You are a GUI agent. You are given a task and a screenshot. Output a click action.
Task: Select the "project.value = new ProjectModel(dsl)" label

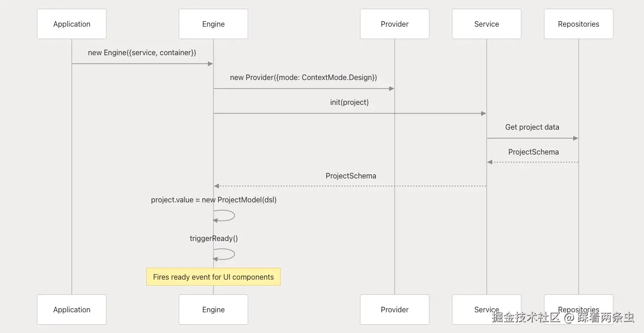[214, 200]
